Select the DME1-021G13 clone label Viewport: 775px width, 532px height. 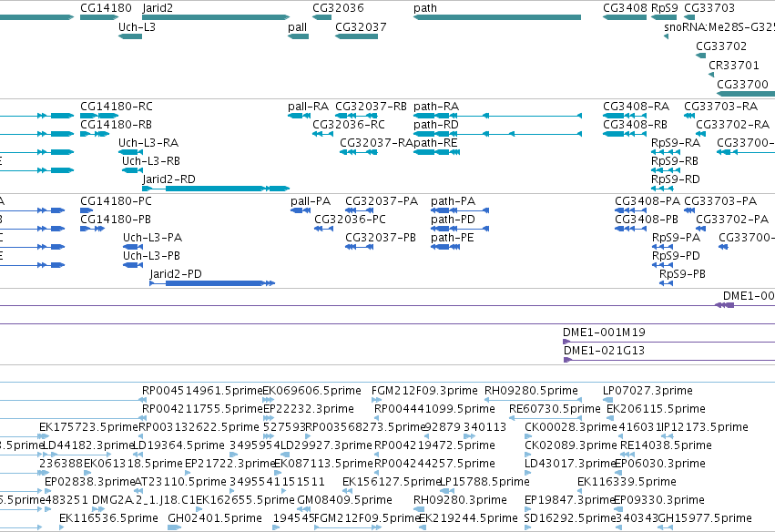tap(604, 351)
